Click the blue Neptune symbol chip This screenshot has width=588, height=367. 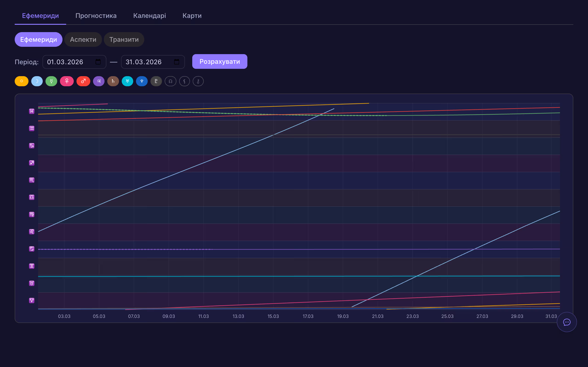point(142,81)
